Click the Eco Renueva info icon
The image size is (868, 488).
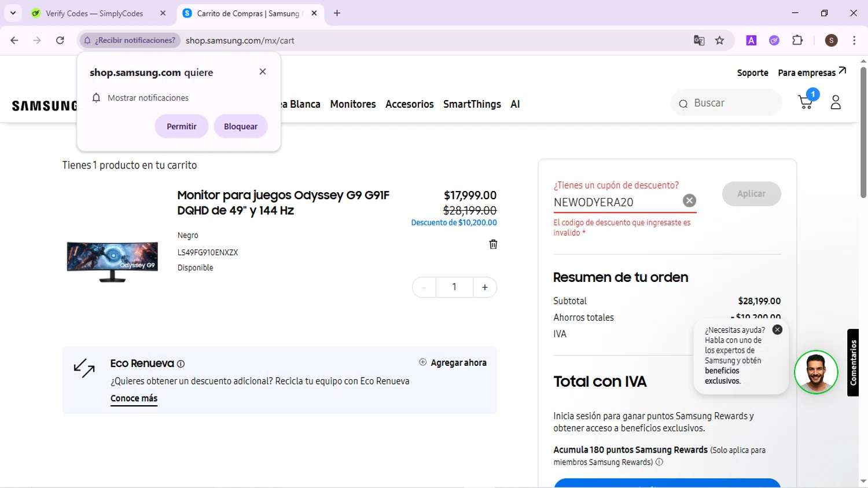click(x=181, y=364)
